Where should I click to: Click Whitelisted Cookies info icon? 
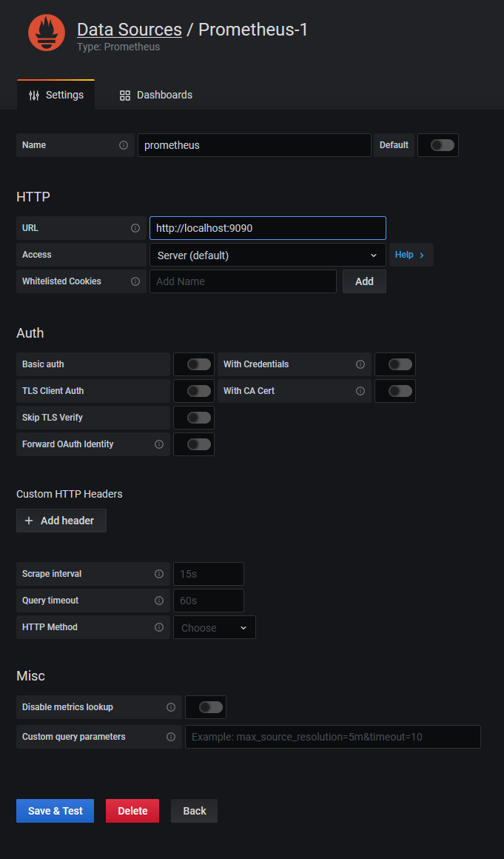135,281
